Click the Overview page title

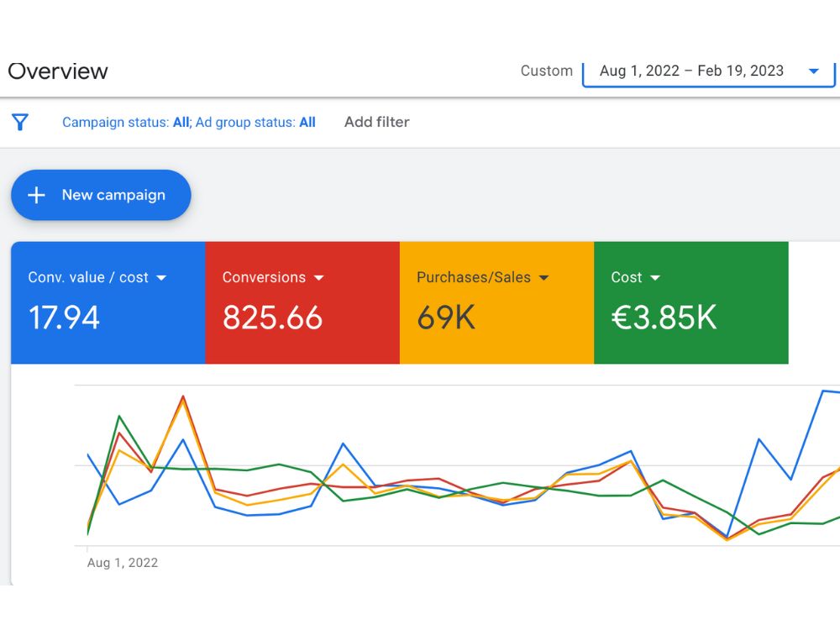coord(58,71)
